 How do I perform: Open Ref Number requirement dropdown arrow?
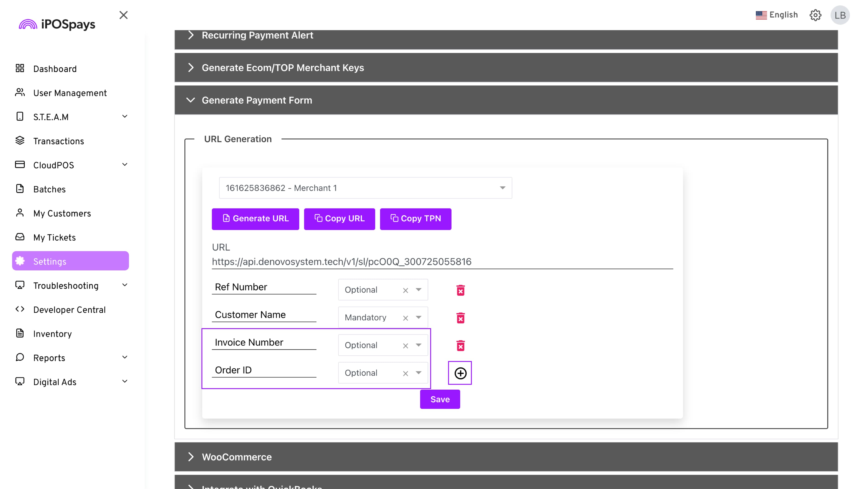[x=418, y=290]
